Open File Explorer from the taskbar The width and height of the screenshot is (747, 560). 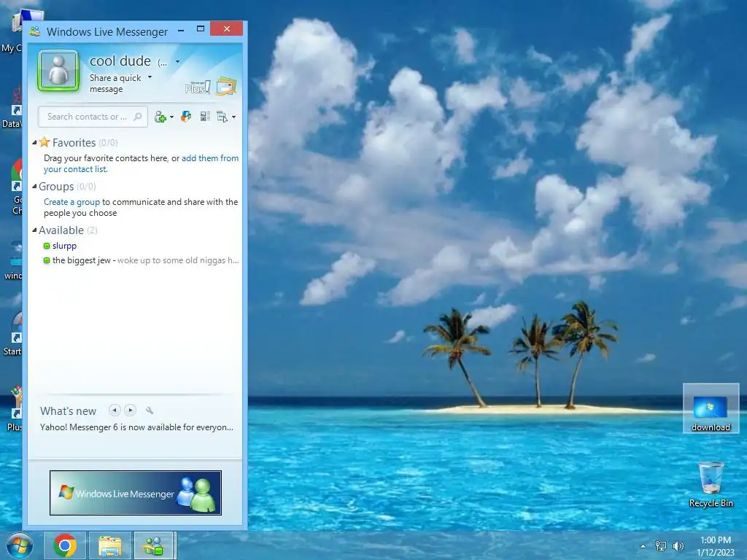(x=110, y=545)
